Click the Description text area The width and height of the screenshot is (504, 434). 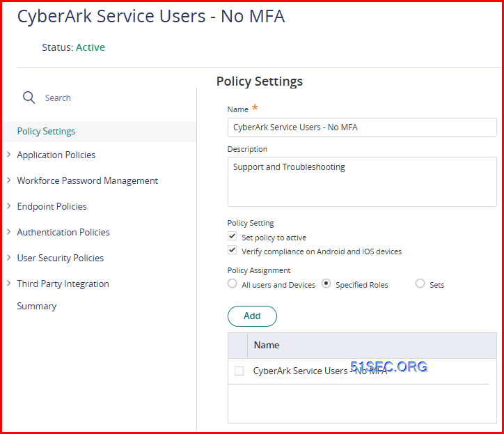tap(362, 182)
